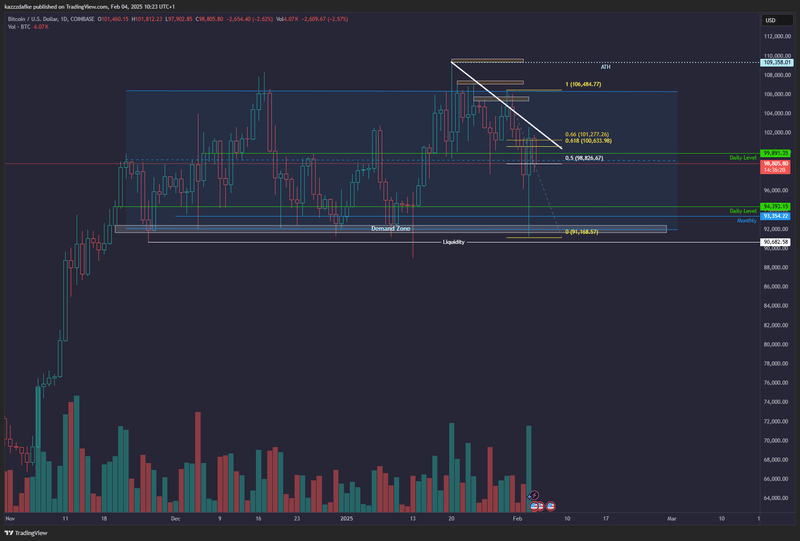800x541 pixels.
Task: Click the 2025 label on the time axis
Action: 346,519
